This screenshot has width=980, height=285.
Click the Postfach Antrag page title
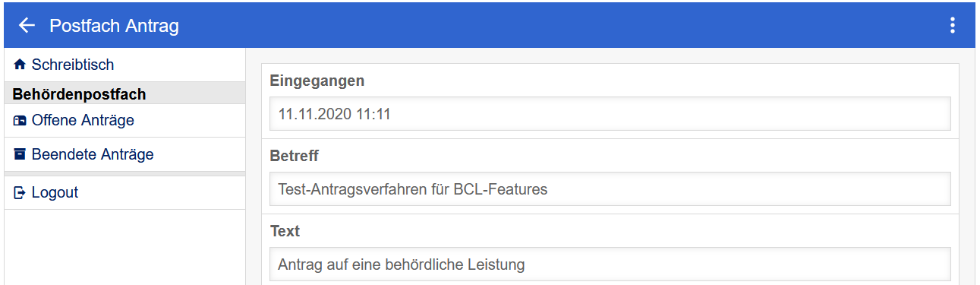click(x=114, y=26)
